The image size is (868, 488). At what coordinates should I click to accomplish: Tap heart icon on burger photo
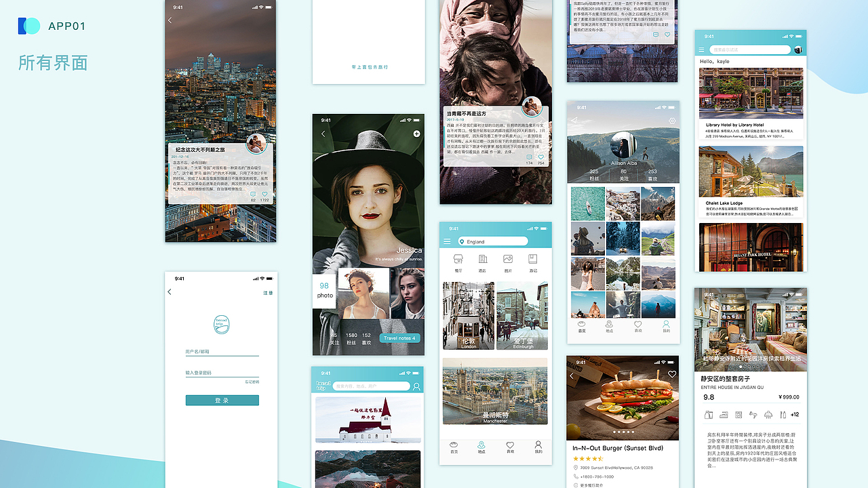(x=672, y=374)
